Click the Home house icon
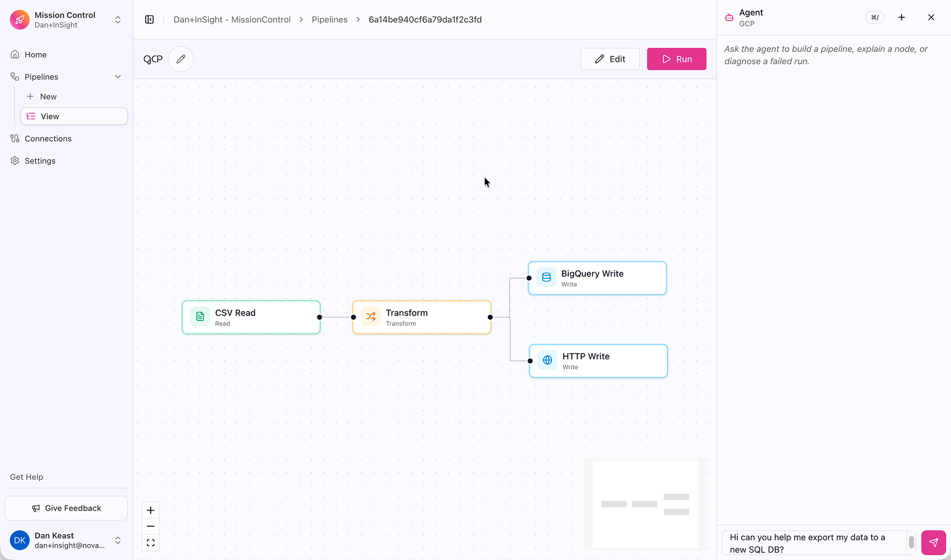 tap(15, 54)
